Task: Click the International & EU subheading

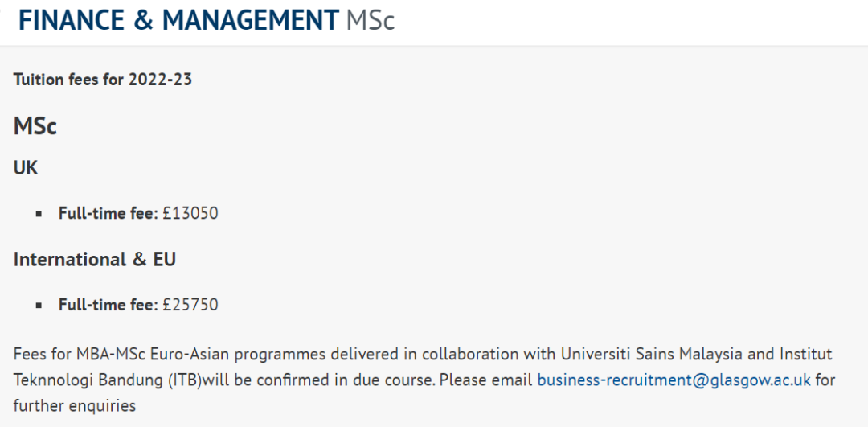Action: point(95,259)
